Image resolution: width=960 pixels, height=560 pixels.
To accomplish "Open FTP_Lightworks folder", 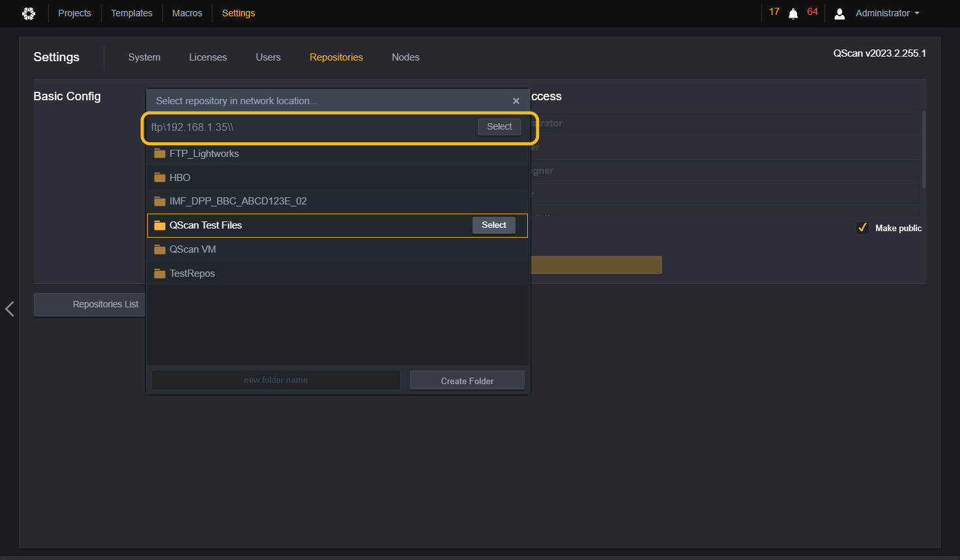I will coord(338,154).
